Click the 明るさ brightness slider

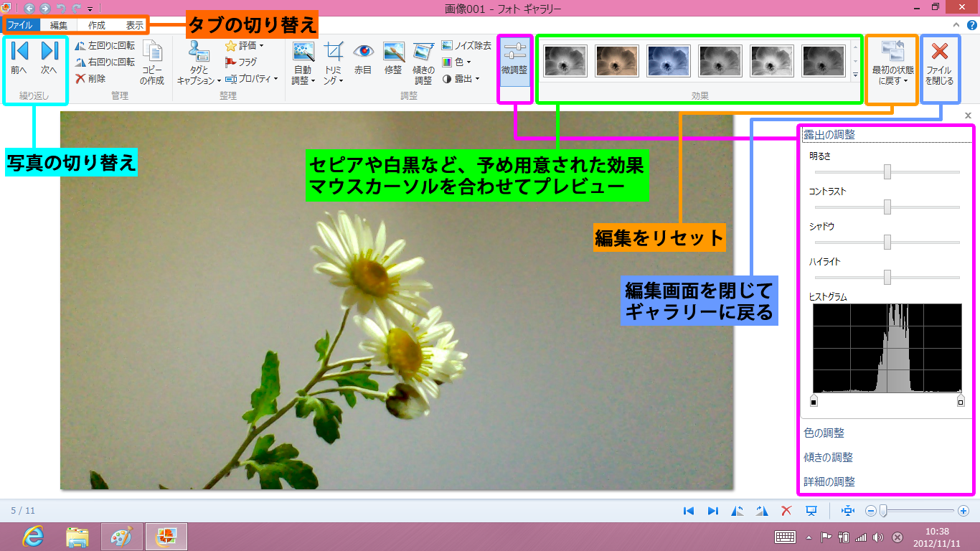click(887, 172)
